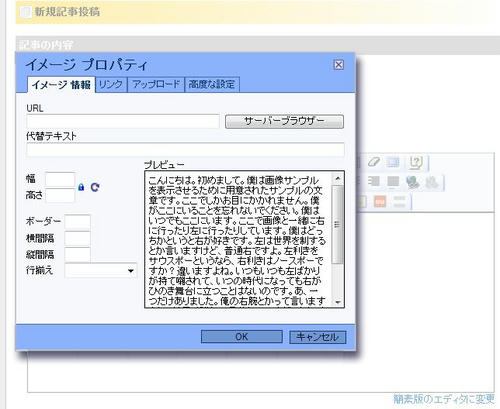Switch to the リンク tab

click(x=111, y=85)
